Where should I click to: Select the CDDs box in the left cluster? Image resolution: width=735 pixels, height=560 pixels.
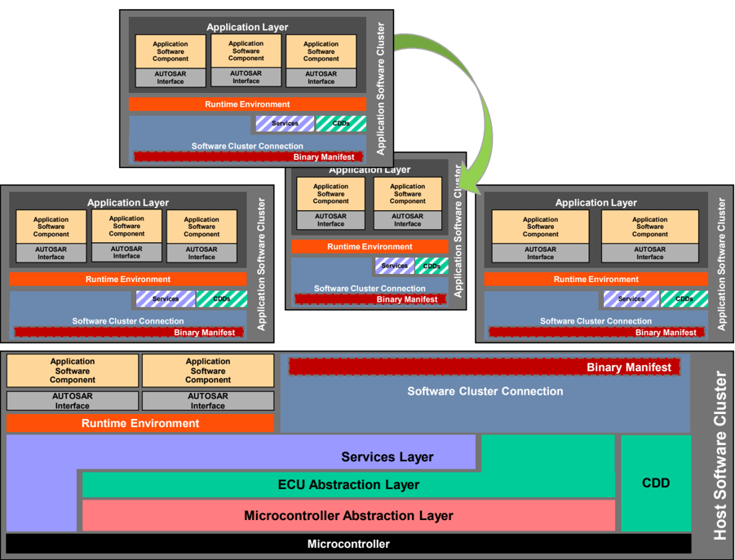tap(221, 298)
